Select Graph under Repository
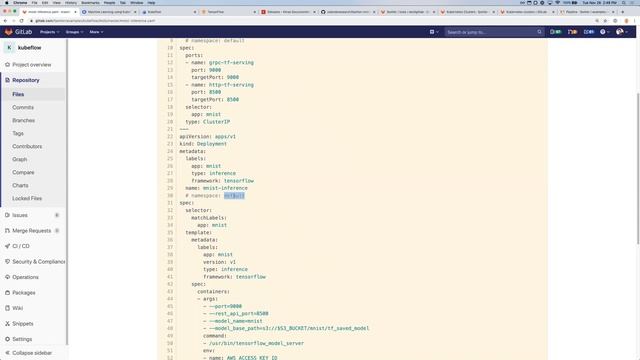The image size is (640, 360). [20, 160]
